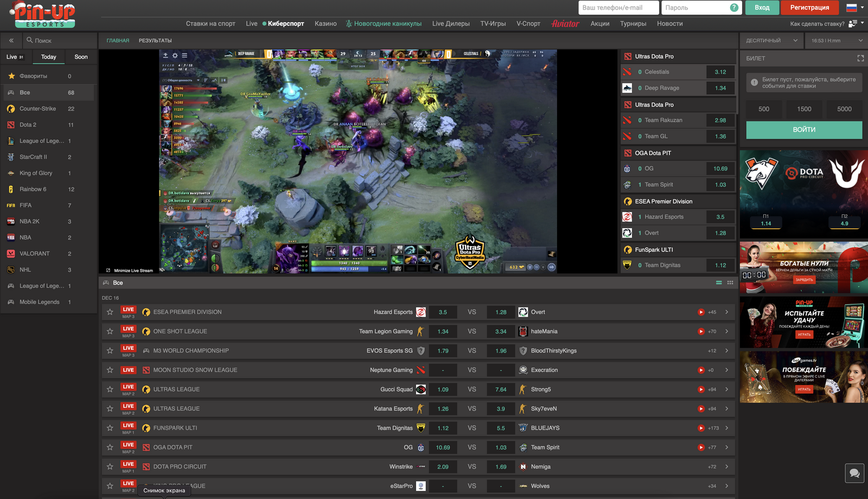This screenshot has height=499, width=868.
Task: Open the time format dropdown
Action: (x=836, y=41)
